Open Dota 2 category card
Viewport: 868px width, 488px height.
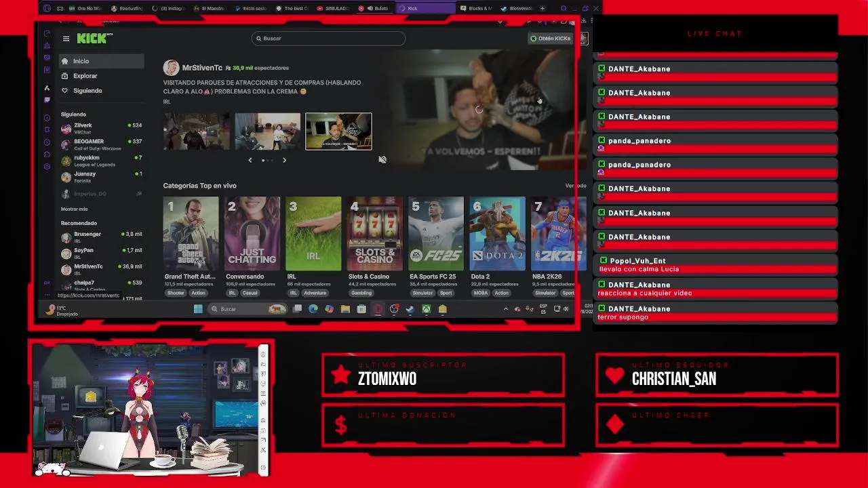pos(497,234)
